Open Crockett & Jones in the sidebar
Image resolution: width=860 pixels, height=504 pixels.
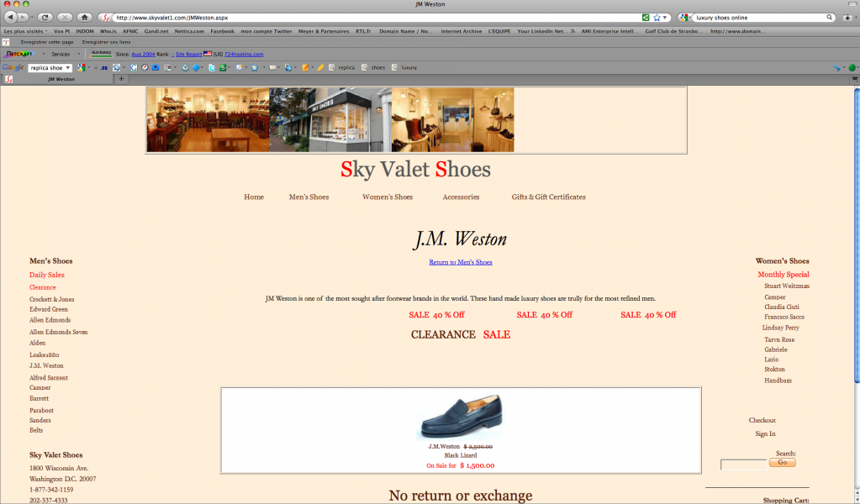click(51, 300)
